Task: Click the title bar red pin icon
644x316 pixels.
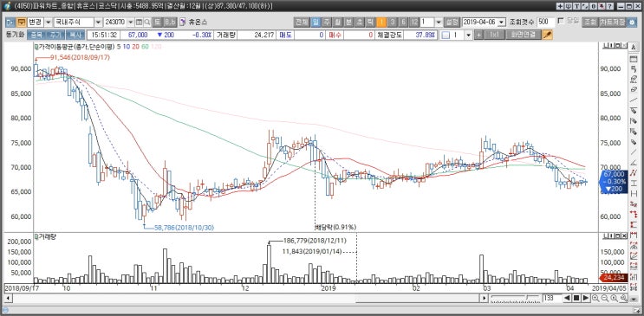Action: [x=602, y=6]
